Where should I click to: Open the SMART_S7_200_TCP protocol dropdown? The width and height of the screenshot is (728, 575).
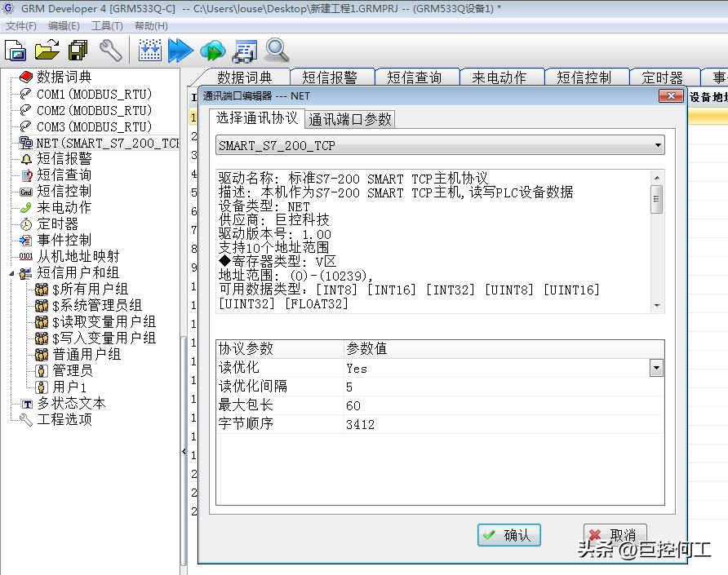658,146
